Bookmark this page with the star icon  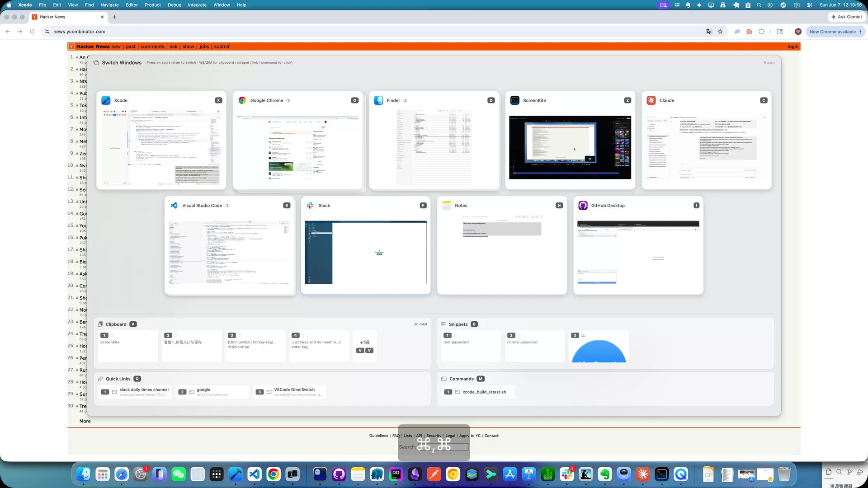click(x=720, y=31)
